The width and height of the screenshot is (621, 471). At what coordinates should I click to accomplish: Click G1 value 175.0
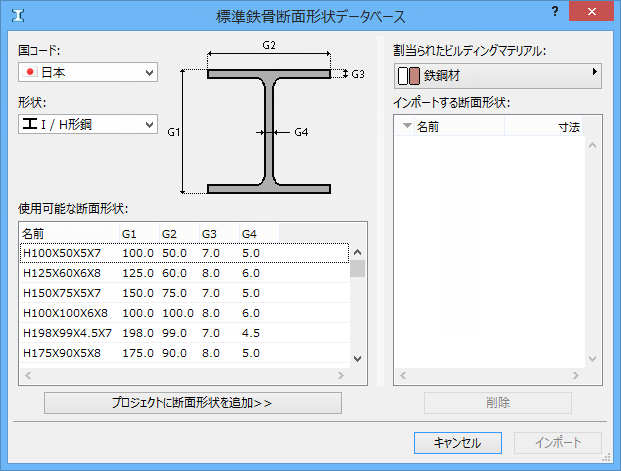138,353
